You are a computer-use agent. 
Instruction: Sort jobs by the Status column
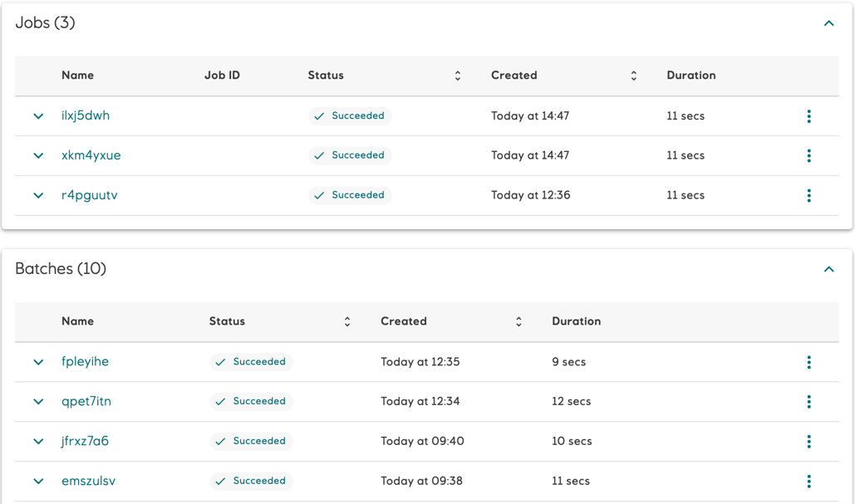[457, 75]
